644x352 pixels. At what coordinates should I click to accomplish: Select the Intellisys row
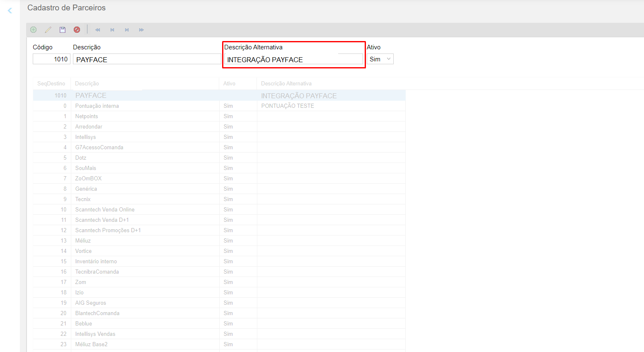click(x=219, y=137)
